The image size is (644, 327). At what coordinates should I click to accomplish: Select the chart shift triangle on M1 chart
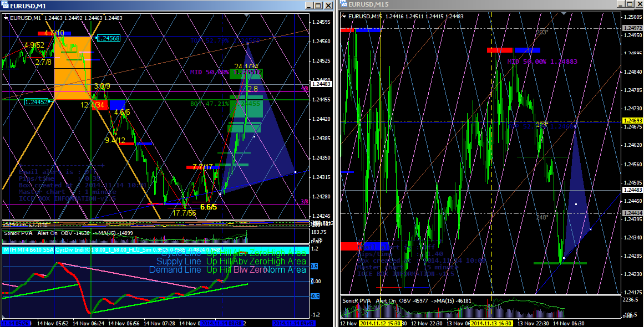[x=246, y=15]
